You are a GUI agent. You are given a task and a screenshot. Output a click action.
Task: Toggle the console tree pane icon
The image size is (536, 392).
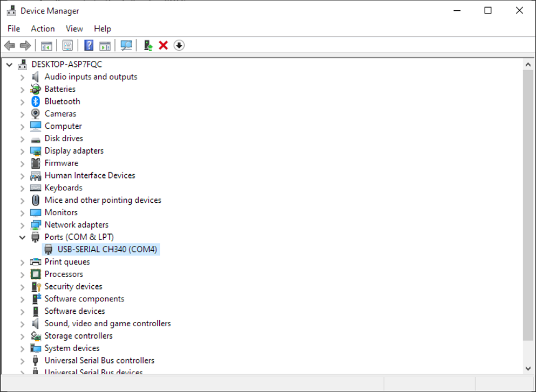pos(46,45)
